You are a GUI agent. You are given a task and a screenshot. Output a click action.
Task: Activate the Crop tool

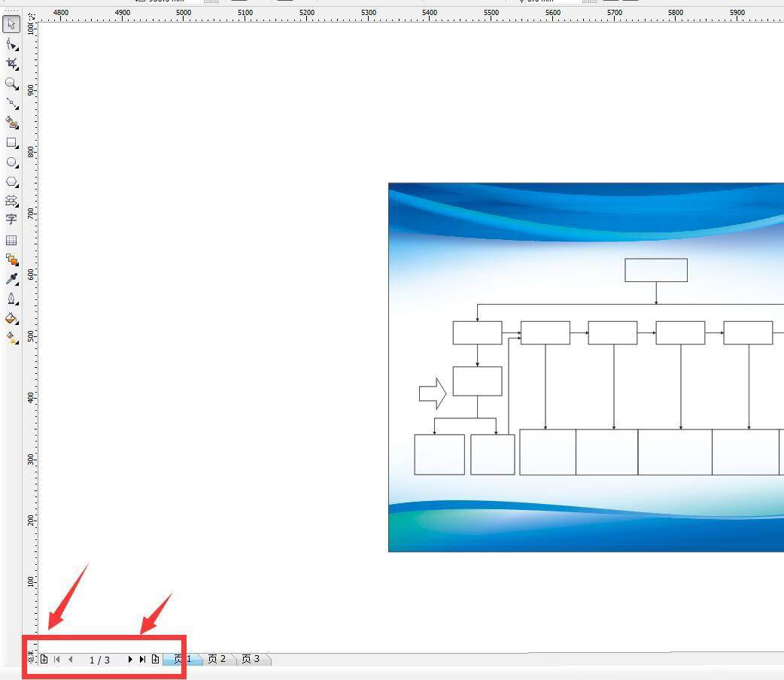tap(11, 64)
